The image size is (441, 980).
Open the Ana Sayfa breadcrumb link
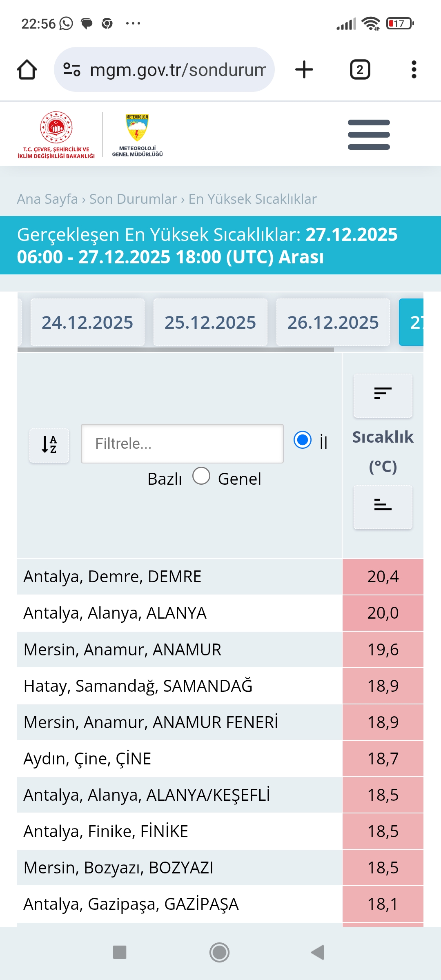[47, 199]
